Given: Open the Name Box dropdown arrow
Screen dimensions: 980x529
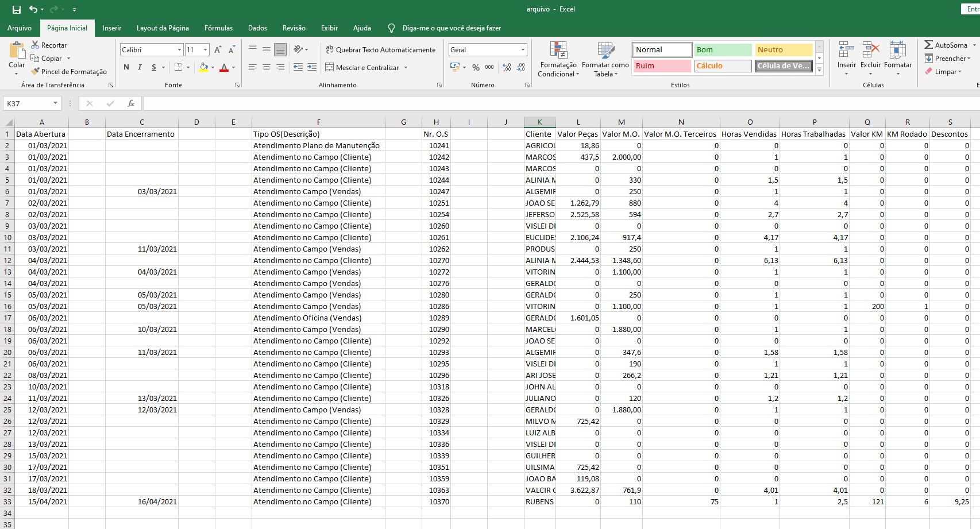Looking at the screenshot, I should coord(55,103).
